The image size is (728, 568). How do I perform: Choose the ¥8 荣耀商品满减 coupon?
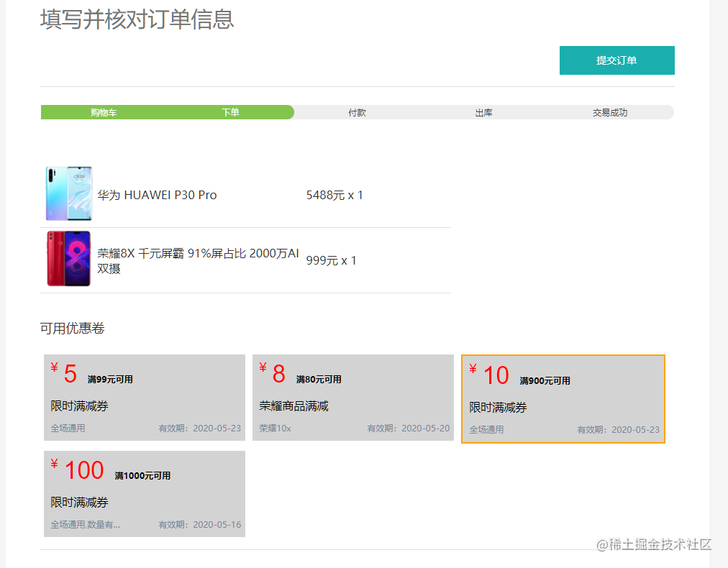click(352, 397)
